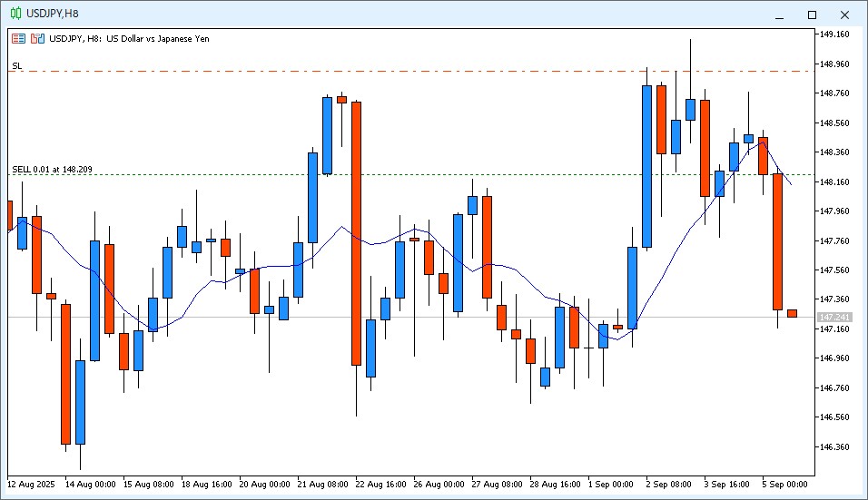Click the 147.560 price scale label
Screen dimensions: 868x500
tap(834, 270)
